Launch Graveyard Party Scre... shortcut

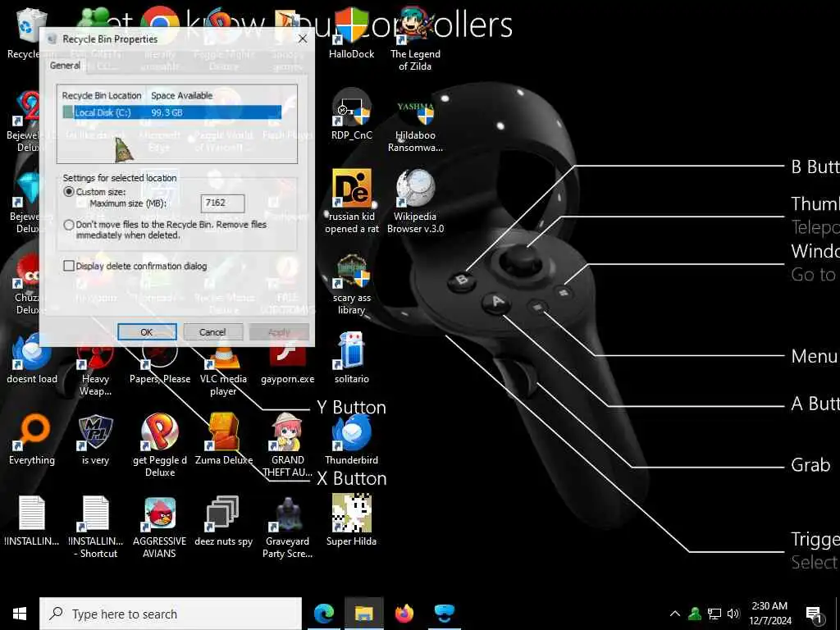[x=288, y=527]
